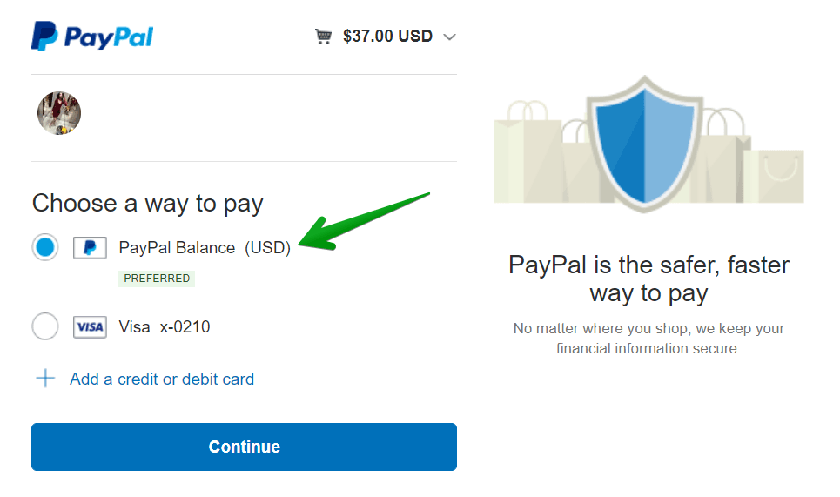Click the PayPal logo

tap(92, 37)
